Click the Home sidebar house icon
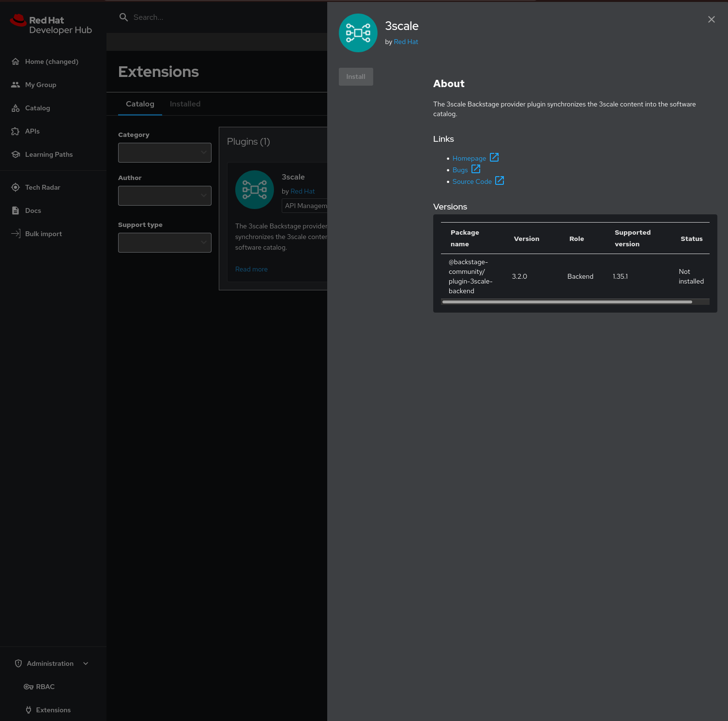 [x=15, y=61]
